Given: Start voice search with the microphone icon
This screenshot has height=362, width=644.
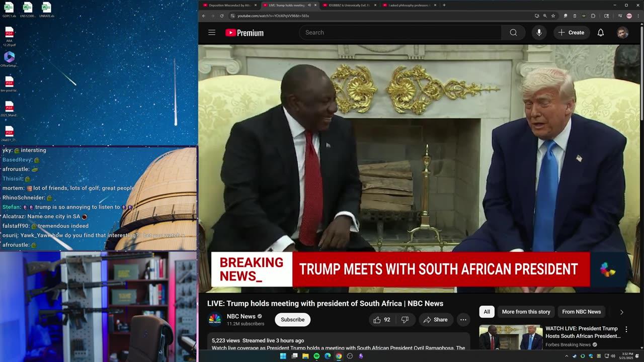Looking at the screenshot, I should coord(539,33).
